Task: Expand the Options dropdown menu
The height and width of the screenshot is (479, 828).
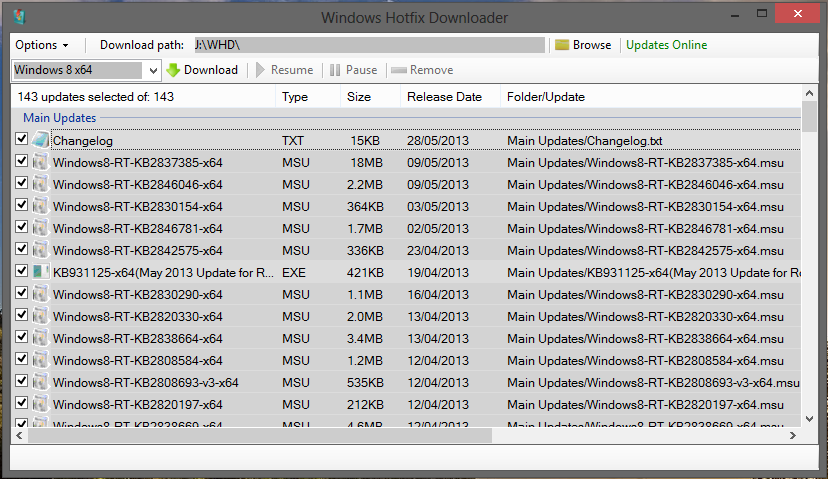Action: pos(42,45)
